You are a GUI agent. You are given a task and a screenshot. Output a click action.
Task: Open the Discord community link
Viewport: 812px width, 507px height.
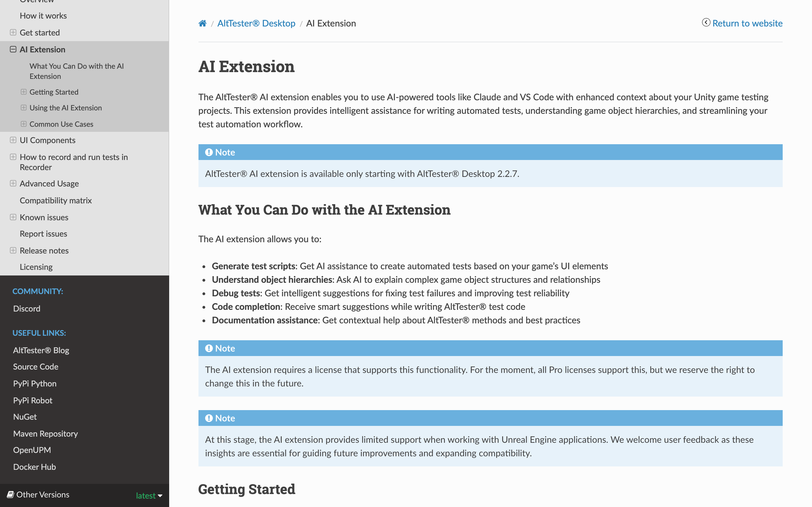click(27, 308)
